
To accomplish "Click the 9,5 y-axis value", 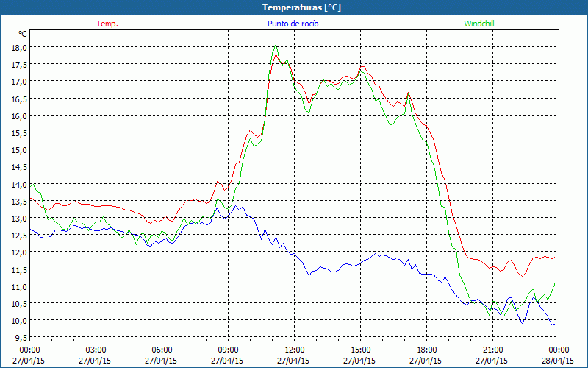I will pos(21,337).
